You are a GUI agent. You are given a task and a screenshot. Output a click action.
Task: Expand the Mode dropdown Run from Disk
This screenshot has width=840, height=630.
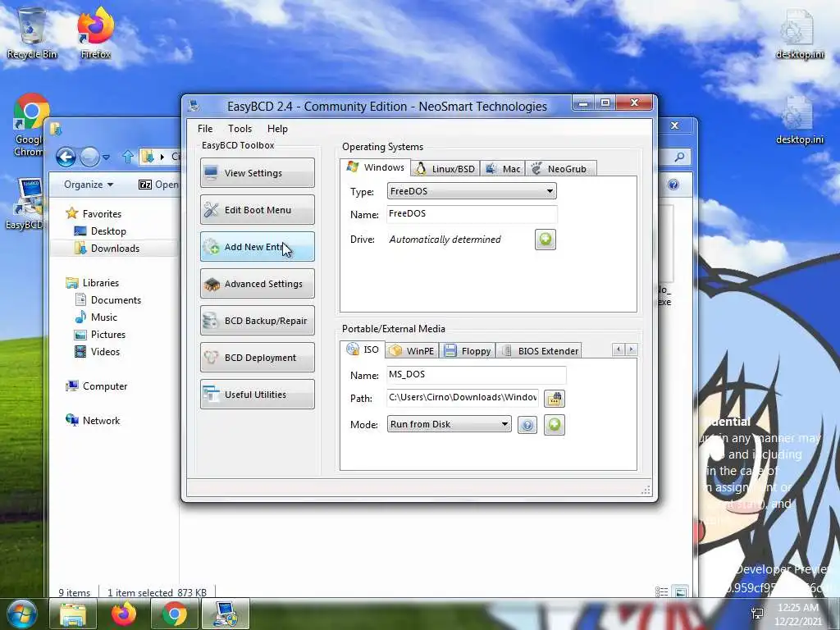[x=449, y=424]
